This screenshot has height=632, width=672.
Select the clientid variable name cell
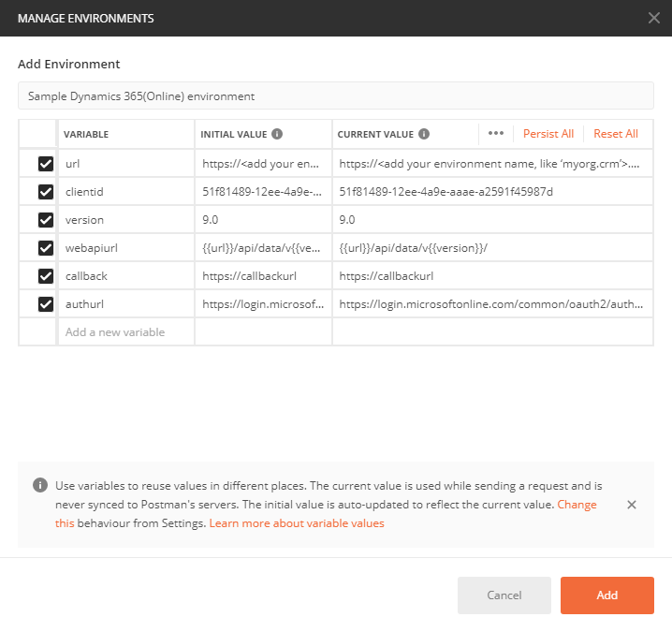coord(126,192)
